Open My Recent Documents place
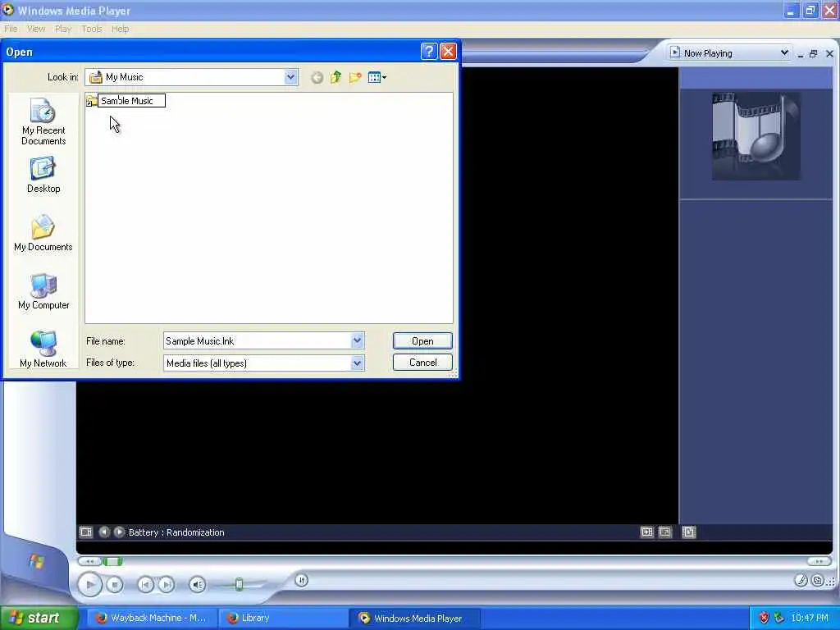 coord(43,121)
